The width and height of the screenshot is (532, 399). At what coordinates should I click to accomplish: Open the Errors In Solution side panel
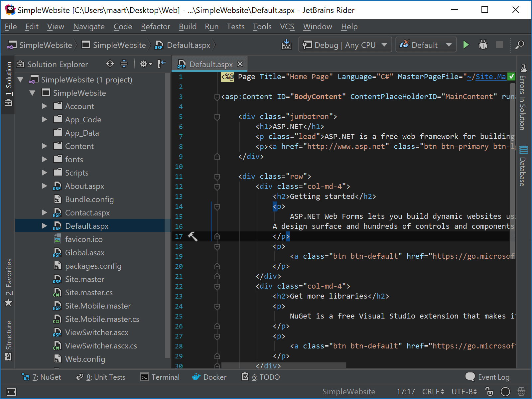523,97
